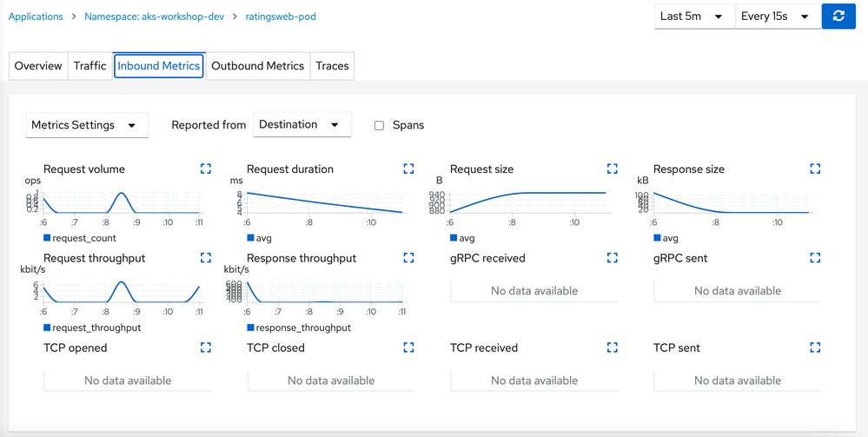
Task: Expand the Request size chart
Action: (613, 169)
